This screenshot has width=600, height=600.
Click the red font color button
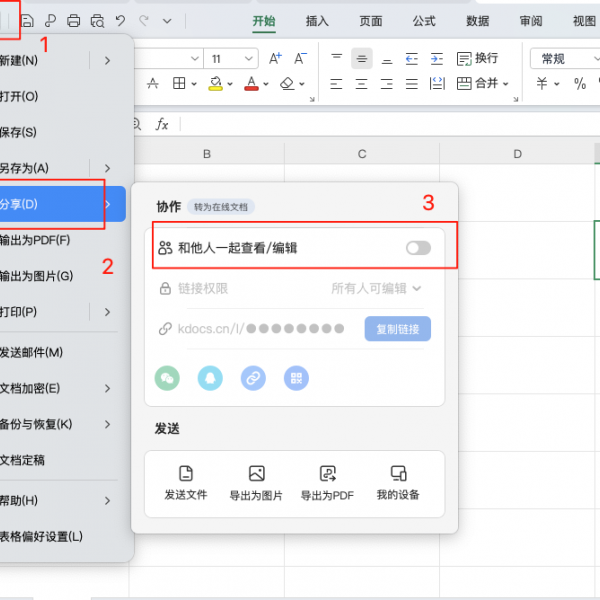pos(250,84)
